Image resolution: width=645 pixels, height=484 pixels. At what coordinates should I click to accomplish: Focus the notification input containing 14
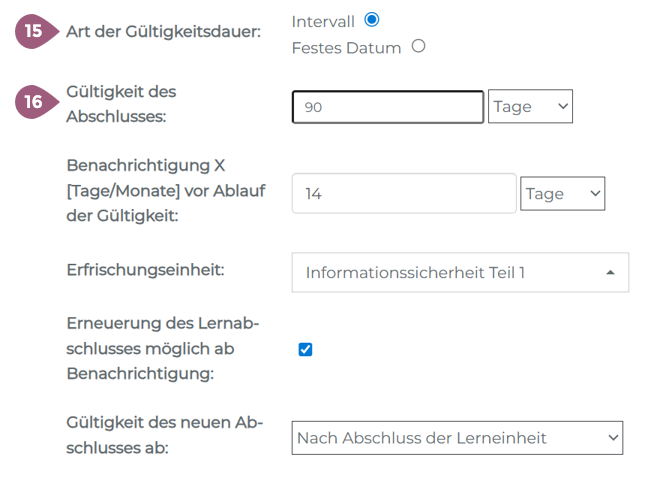403,193
